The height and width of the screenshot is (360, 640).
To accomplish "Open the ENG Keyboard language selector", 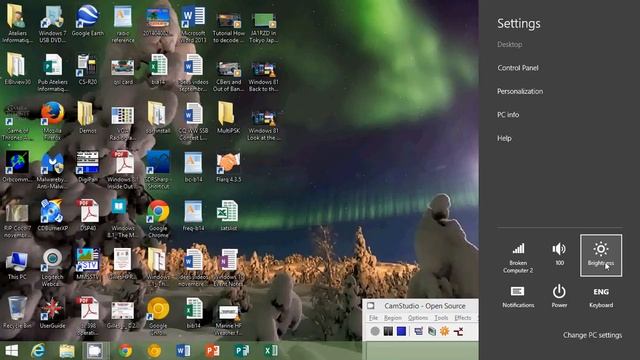I will (x=601, y=298).
